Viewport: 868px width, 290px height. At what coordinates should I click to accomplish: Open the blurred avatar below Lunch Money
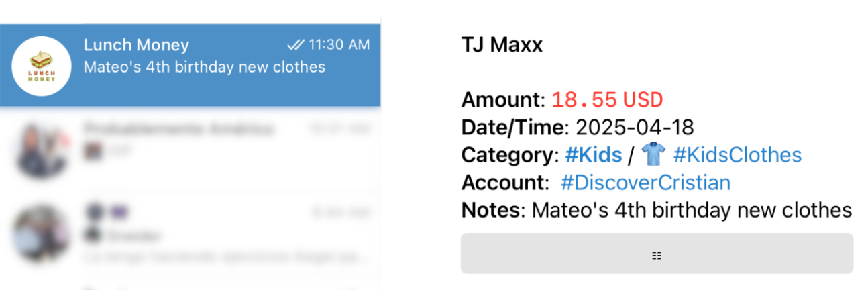tap(42, 152)
